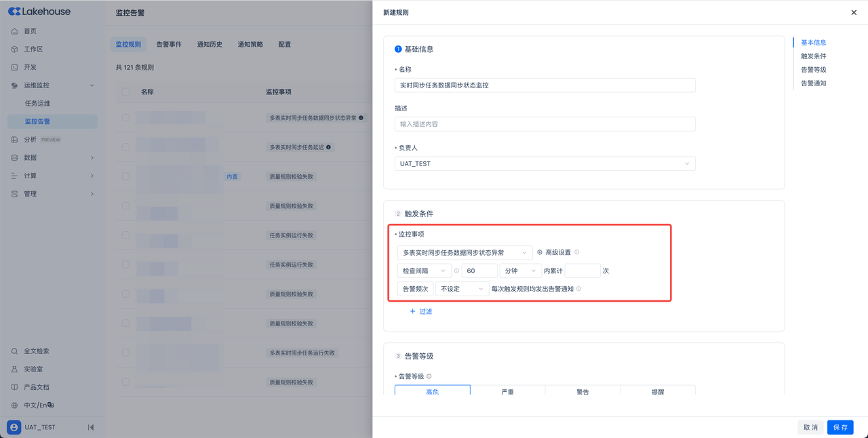This screenshot has width=868, height=438.
Task: Click the advanced settings gear icon
Action: click(540, 253)
